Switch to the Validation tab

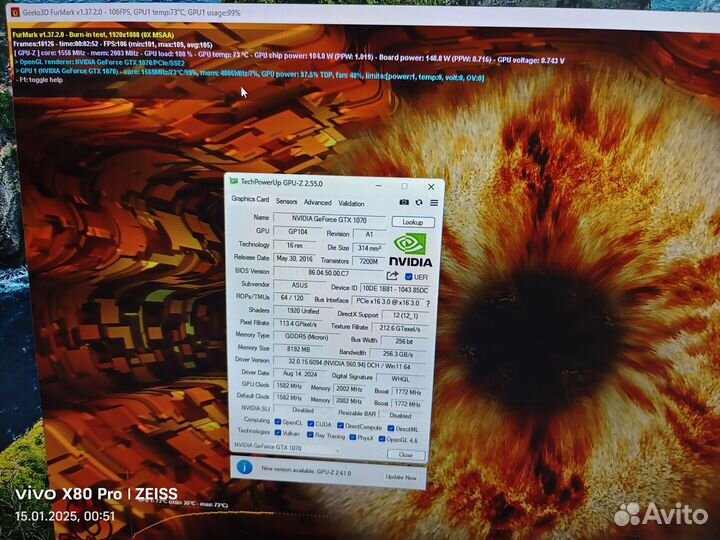click(x=351, y=203)
